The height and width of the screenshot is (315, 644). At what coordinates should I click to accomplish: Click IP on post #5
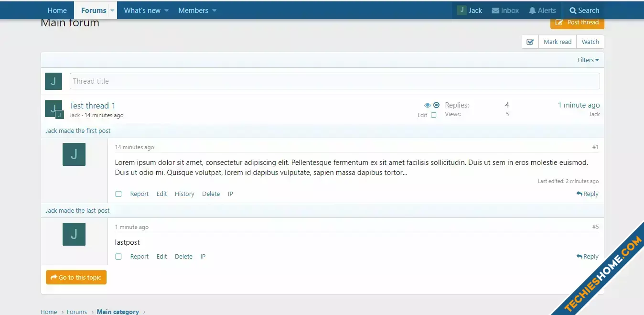point(203,257)
